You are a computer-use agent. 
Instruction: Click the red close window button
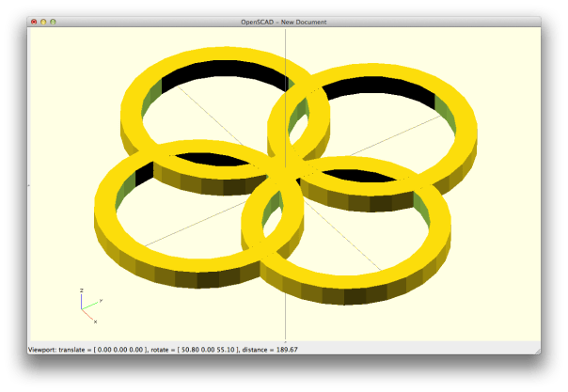pos(34,20)
